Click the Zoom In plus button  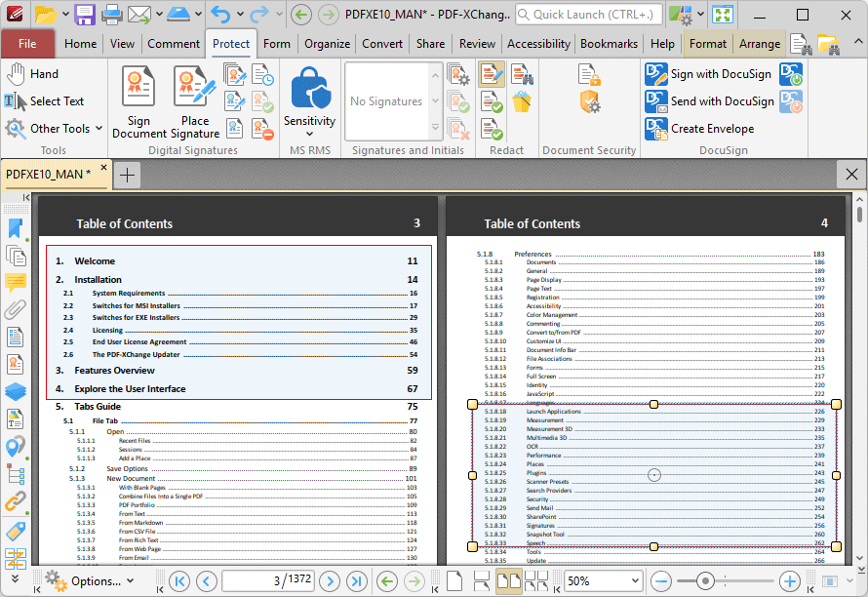click(789, 581)
